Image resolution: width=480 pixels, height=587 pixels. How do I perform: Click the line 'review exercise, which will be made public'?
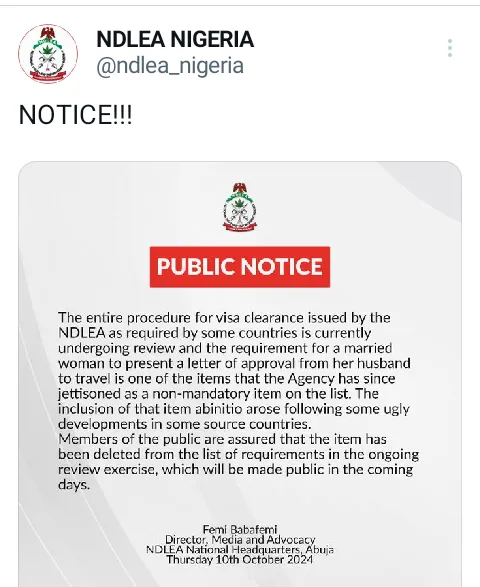(236, 469)
